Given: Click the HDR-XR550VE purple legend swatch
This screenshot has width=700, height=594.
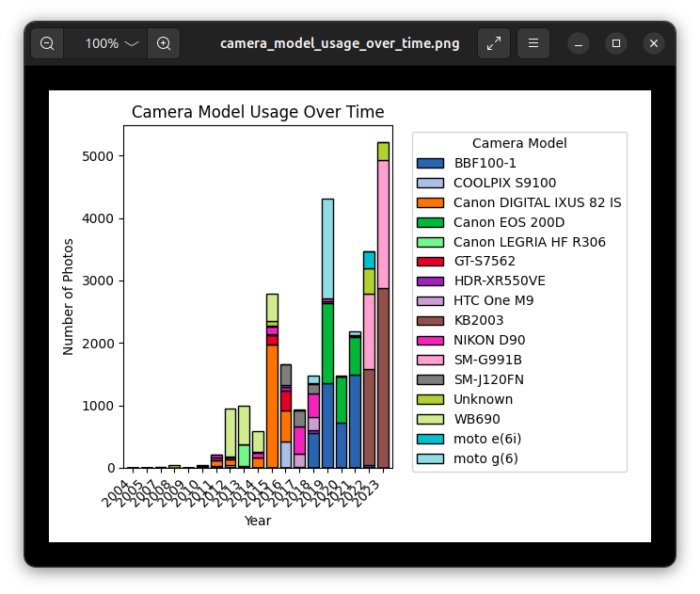Looking at the screenshot, I should (430, 281).
